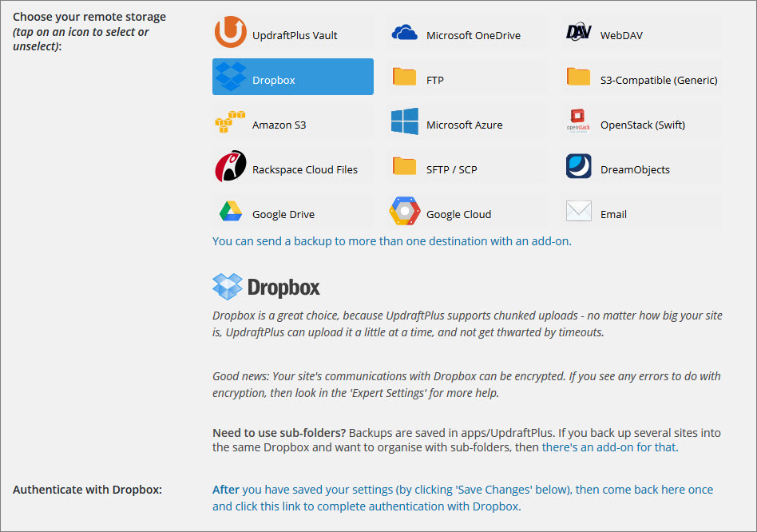Pick the S3-Compatible (Generic) folder icon
Image resolution: width=757 pixels, height=532 pixels.
[579, 77]
